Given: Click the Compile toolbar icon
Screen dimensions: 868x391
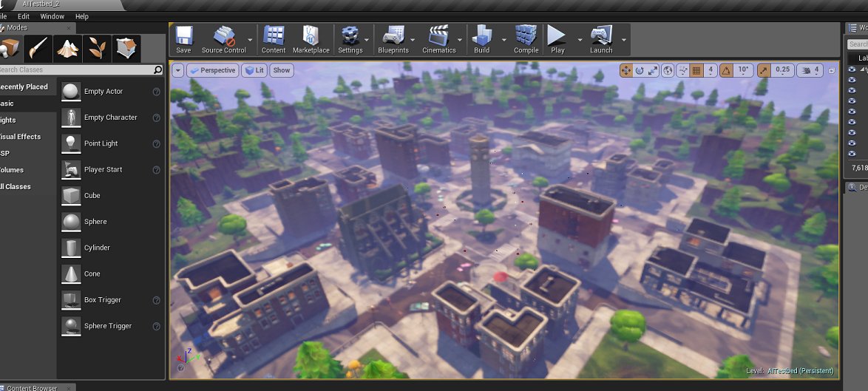Looking at the screenshot, I should pos(526,39).
